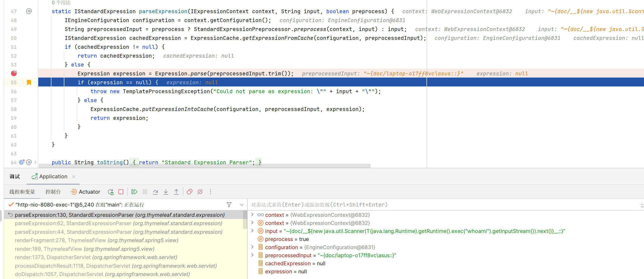Expand the first context watch variable

(x=252, y=215)
